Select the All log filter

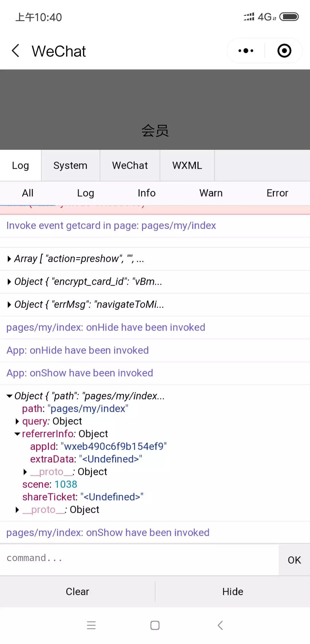pos(28,193)
